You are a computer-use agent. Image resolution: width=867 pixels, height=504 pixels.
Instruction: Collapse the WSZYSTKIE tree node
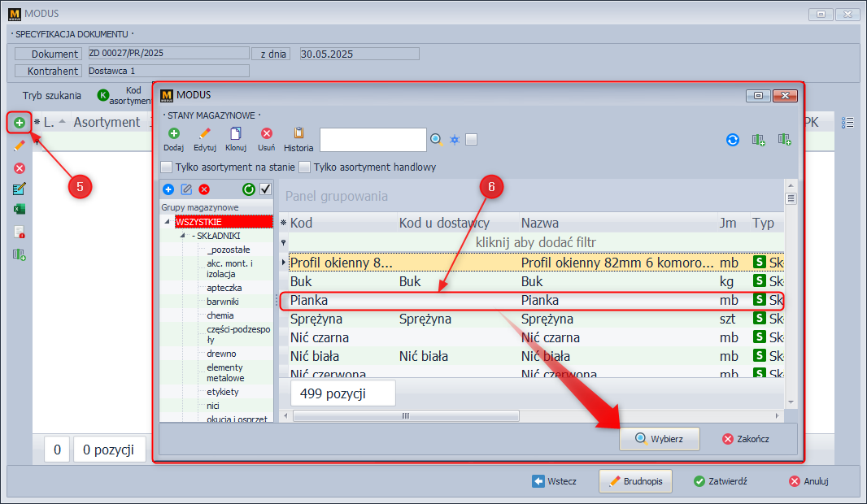[168, 222]
